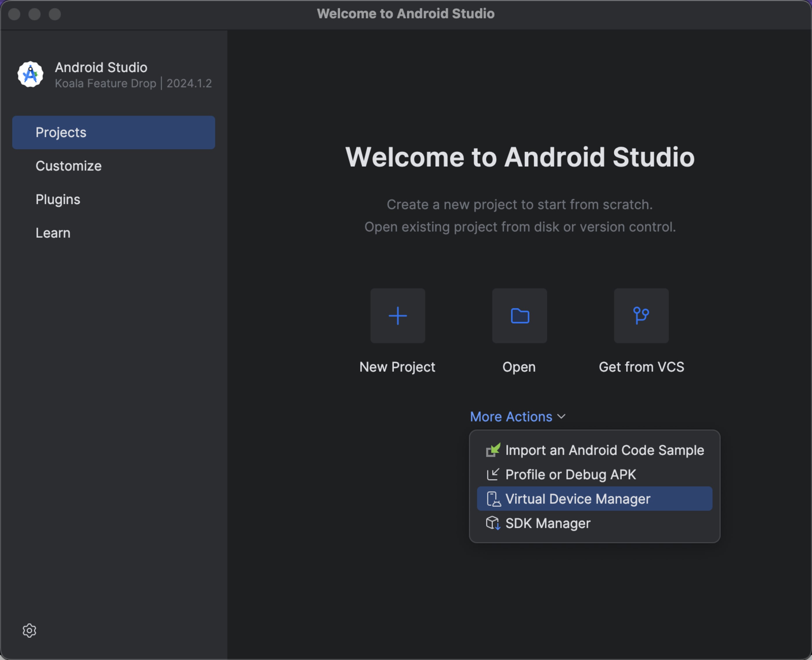This screenshot has height=660, width=812.
Task: Collapse the More Actions dropdown
Action: [511, 417]
